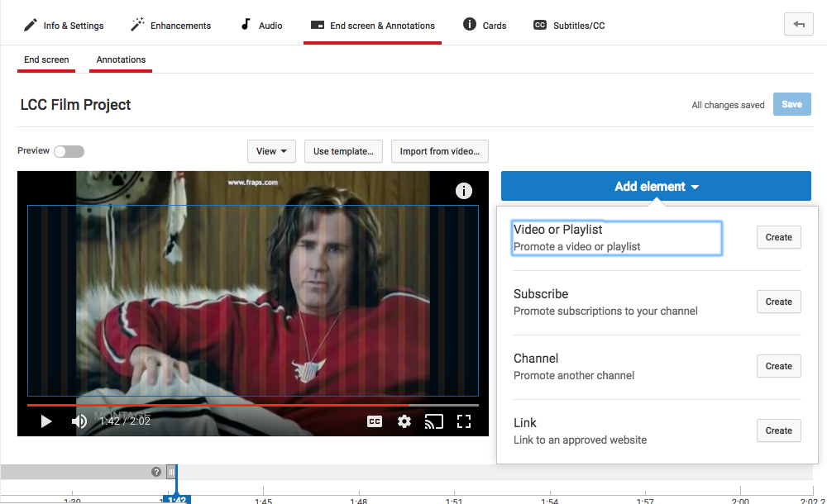Expand the Add element dropdown
Viewport: 827px width, 504px height.
(656, 186)
